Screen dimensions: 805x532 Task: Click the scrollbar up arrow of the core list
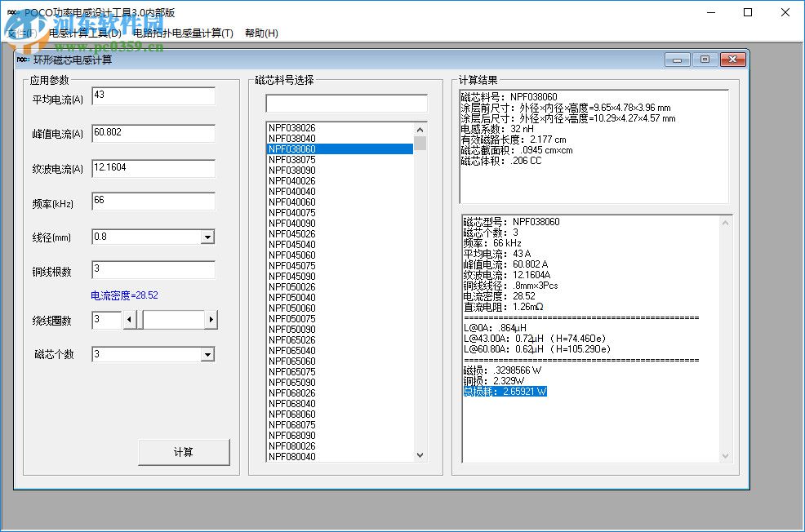coord(419,128)
